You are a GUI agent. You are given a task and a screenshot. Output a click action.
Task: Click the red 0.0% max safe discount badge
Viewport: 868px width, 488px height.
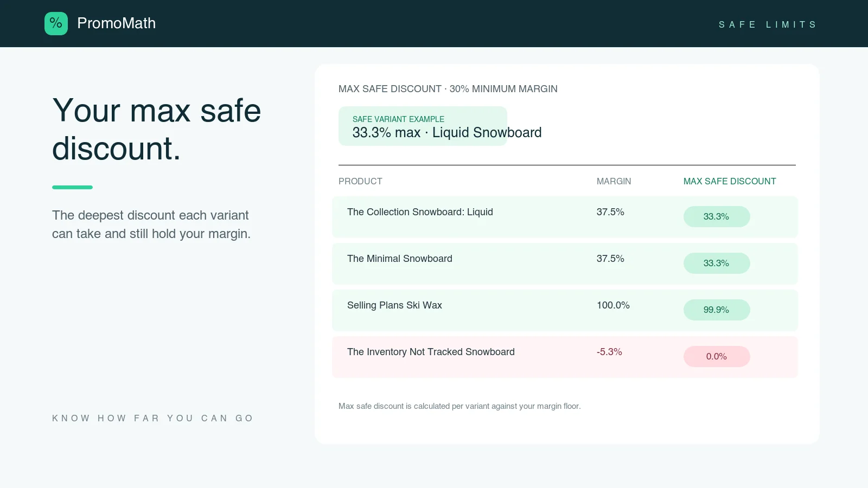coord(717,356)
